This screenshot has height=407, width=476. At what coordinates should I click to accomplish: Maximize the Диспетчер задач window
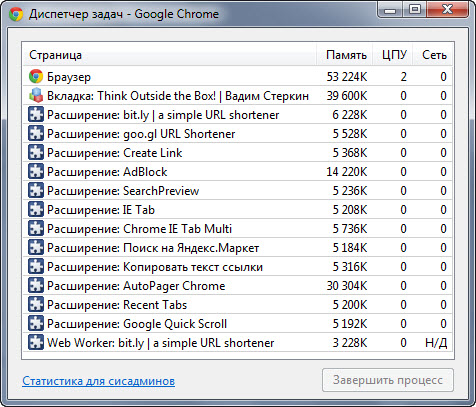click(x=414, y=9)
